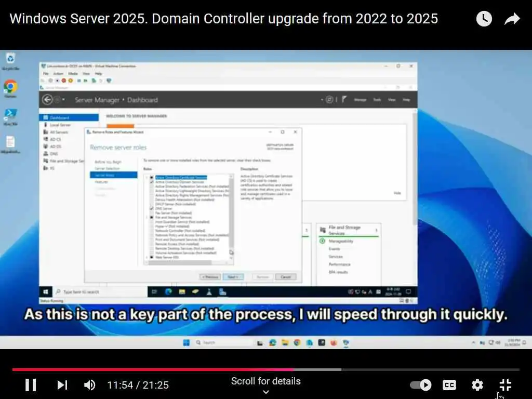Exit full screen mode

coord(506,385)
